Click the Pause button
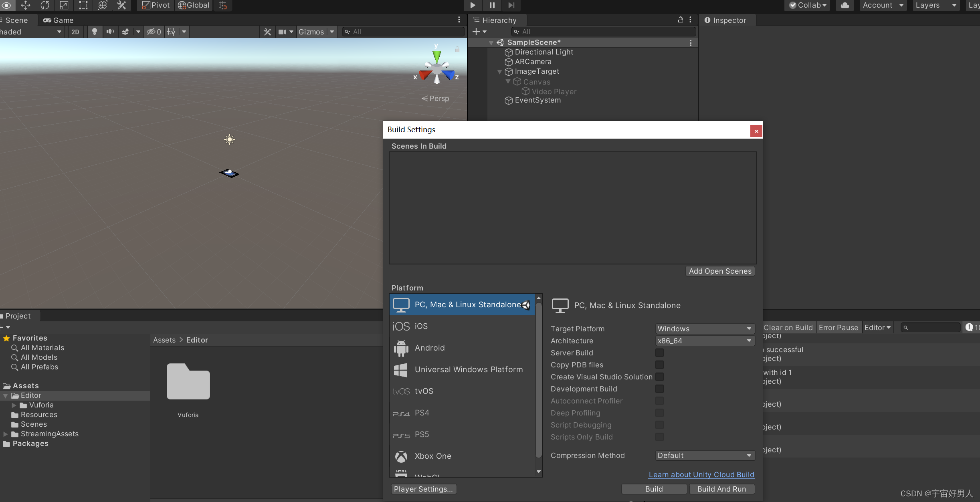The width and height of the screenshot is (980, 502). point(492,5)
